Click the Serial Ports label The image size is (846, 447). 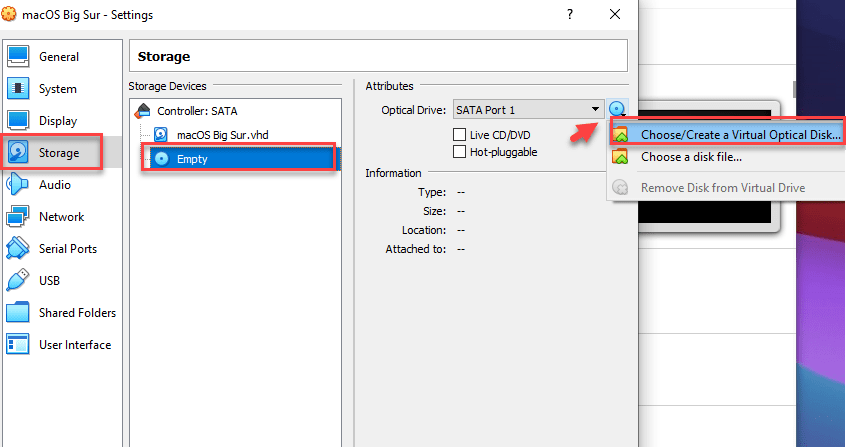68,249
